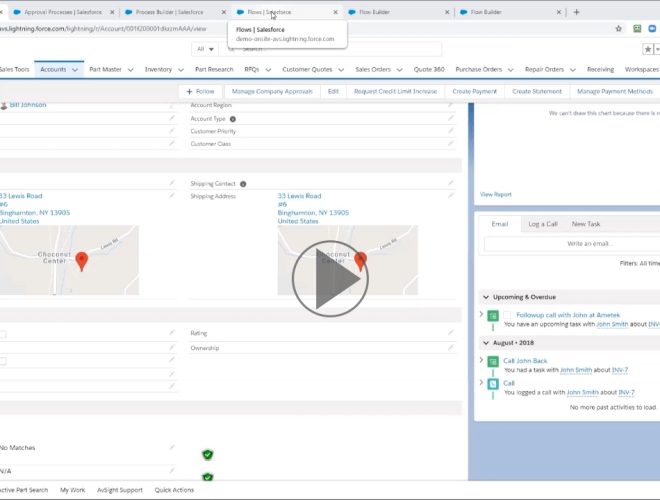Click the red pin on left map
Screen dimensions: 660x500
point(82,261)
